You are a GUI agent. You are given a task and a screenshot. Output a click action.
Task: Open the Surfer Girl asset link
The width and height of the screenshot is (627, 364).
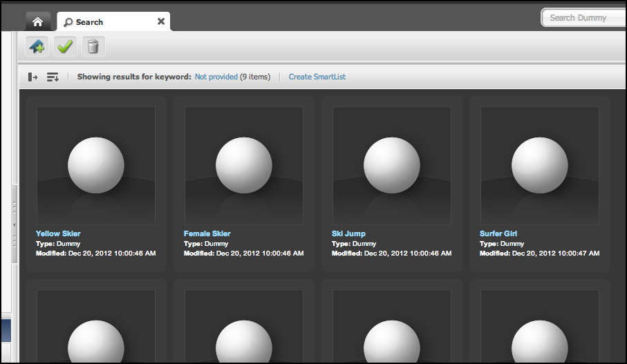click(x=498, y=233)
